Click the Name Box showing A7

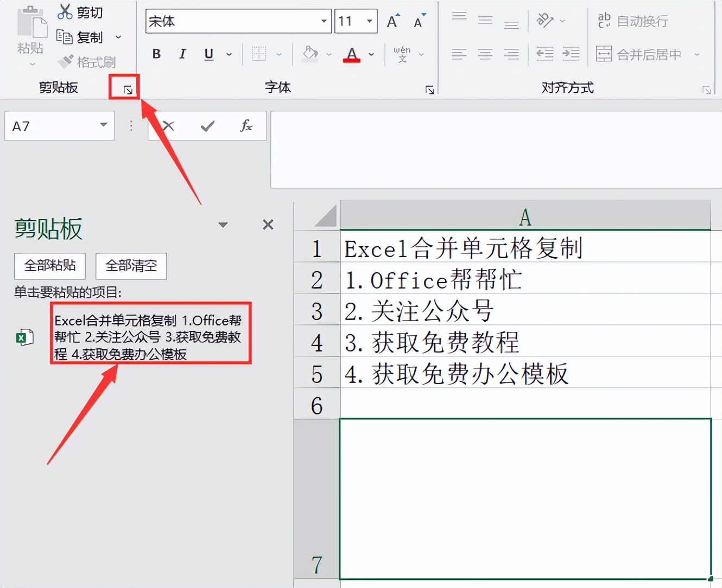52,126
